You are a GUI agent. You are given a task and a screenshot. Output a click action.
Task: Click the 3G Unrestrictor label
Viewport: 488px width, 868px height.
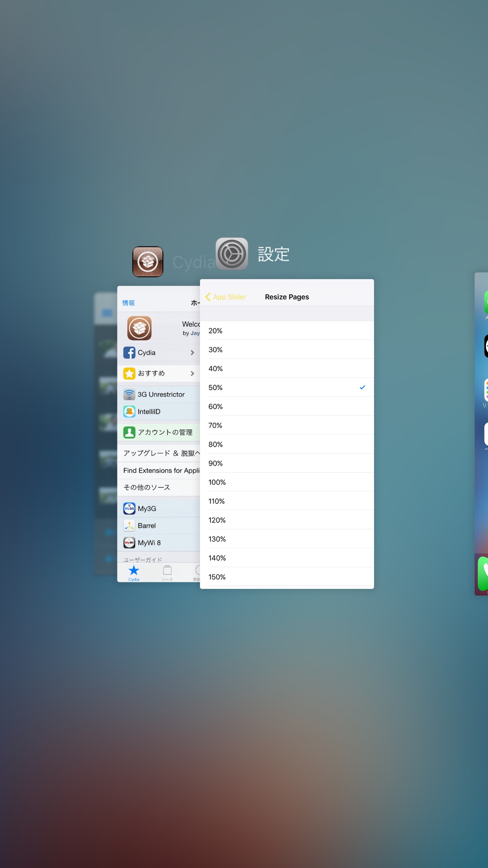[x=161, y=394]
